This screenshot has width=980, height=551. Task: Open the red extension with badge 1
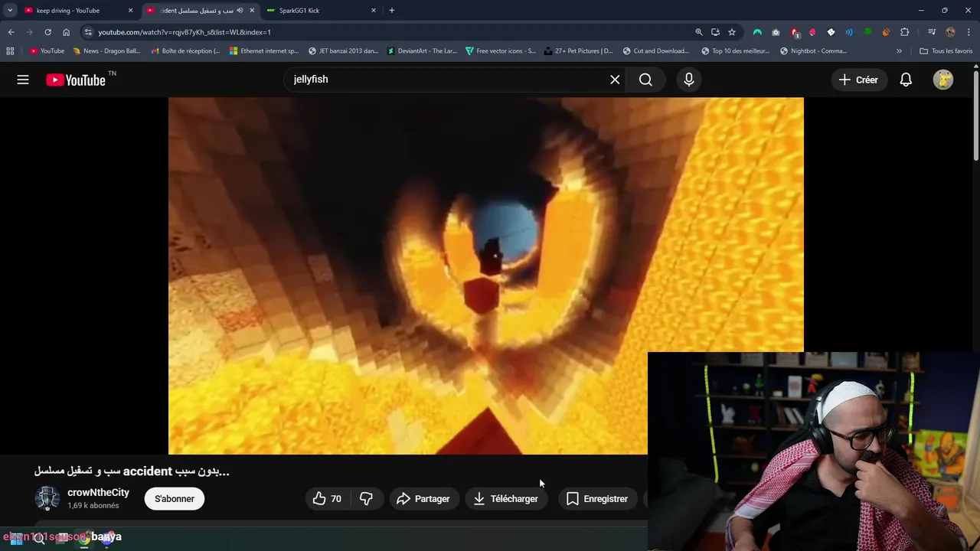pyautogui.click(x=795, y=32)
